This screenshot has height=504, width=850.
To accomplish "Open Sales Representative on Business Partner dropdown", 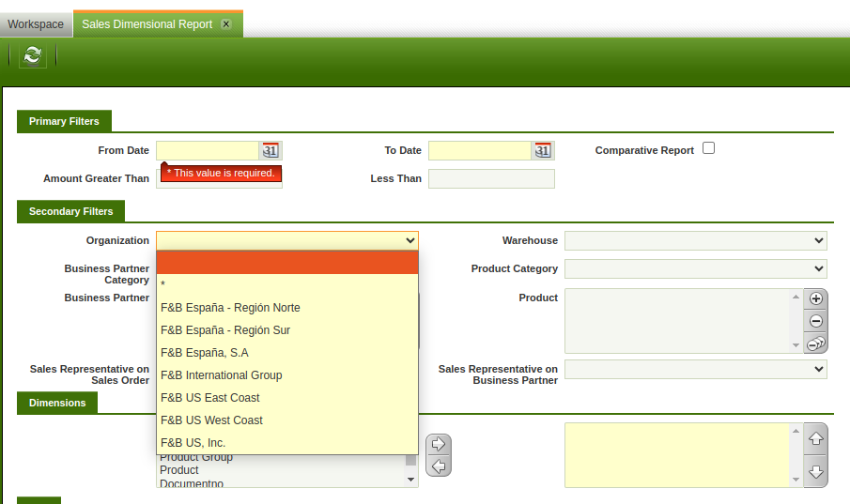I will click(x=695, y=370).
